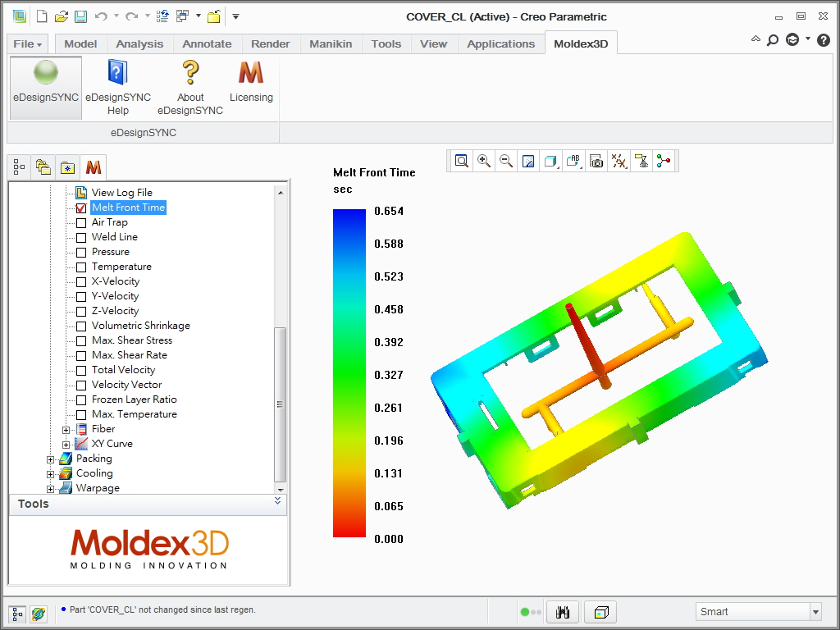
Task: Tick the Pressure result checkbox
Action: coord(81,253)
